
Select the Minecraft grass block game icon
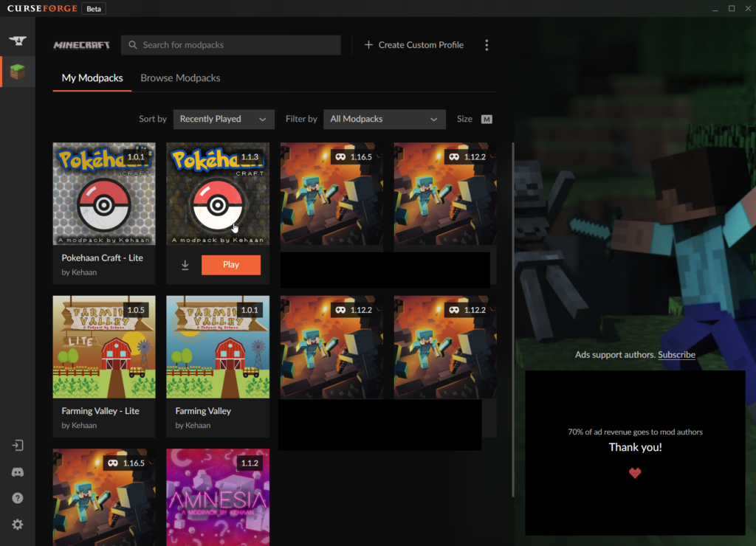18,72
